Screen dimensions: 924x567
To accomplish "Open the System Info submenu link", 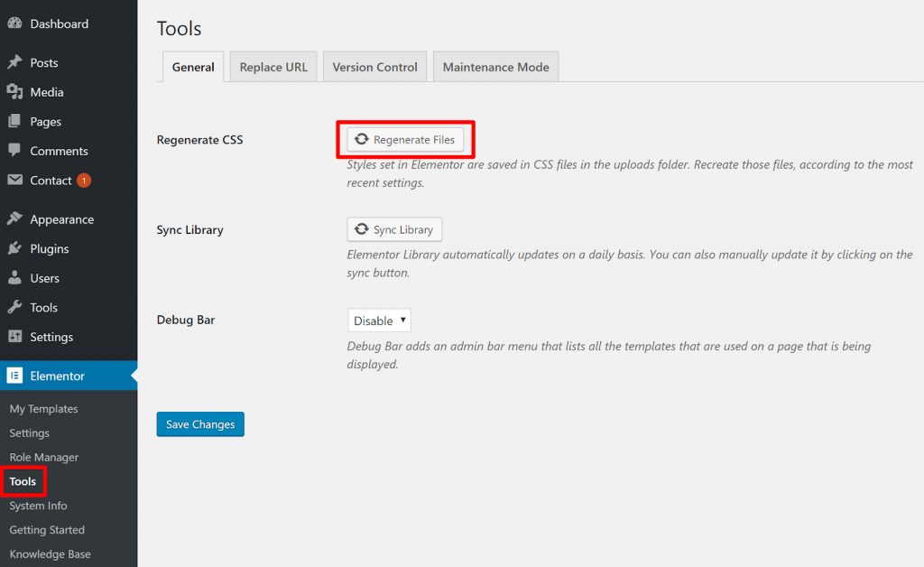I will tap(38, 506).
